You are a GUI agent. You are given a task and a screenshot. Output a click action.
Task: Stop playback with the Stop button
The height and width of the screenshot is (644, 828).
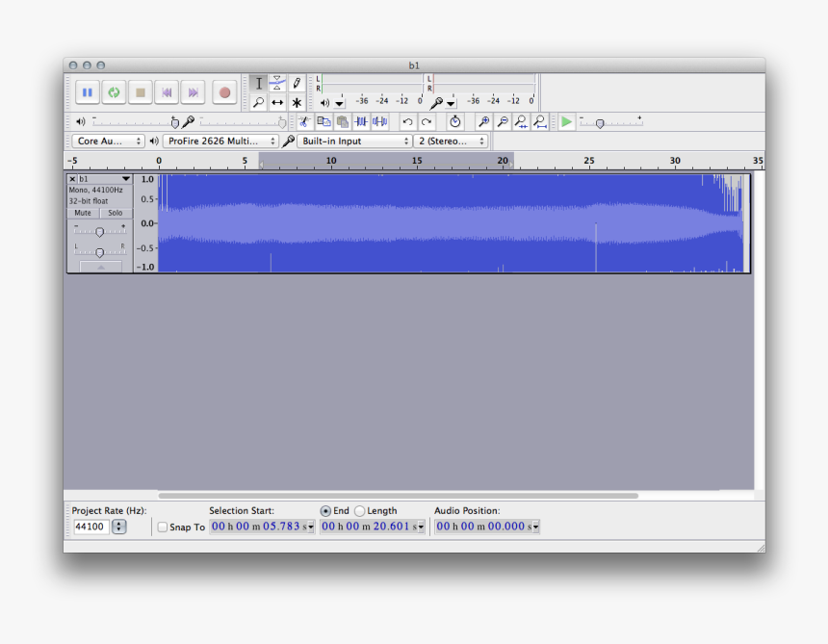point(140,93)
